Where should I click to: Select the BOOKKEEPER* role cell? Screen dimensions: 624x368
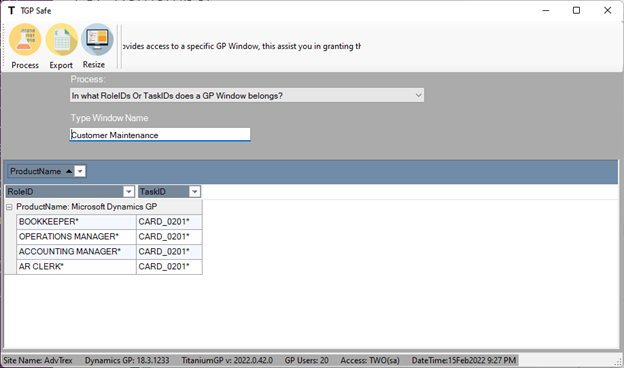point(76,222)
